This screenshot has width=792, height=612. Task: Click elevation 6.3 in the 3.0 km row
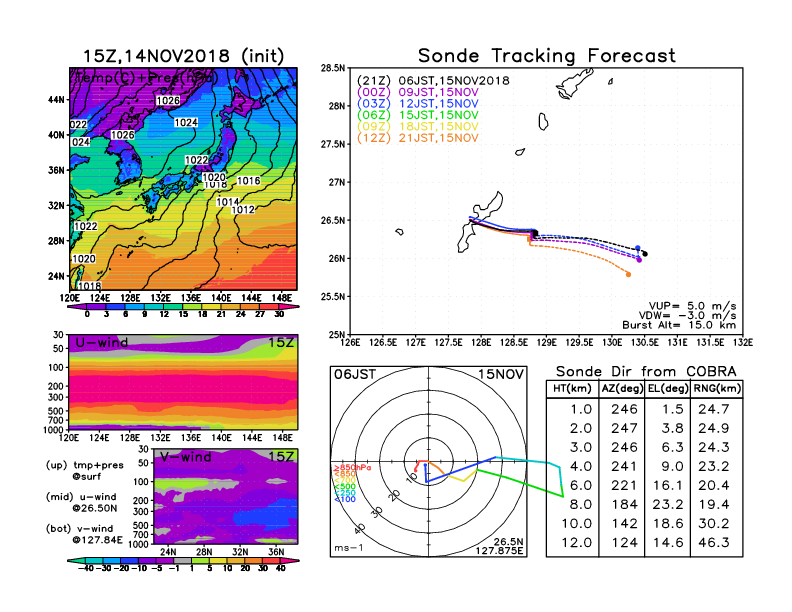click(672, 448)
